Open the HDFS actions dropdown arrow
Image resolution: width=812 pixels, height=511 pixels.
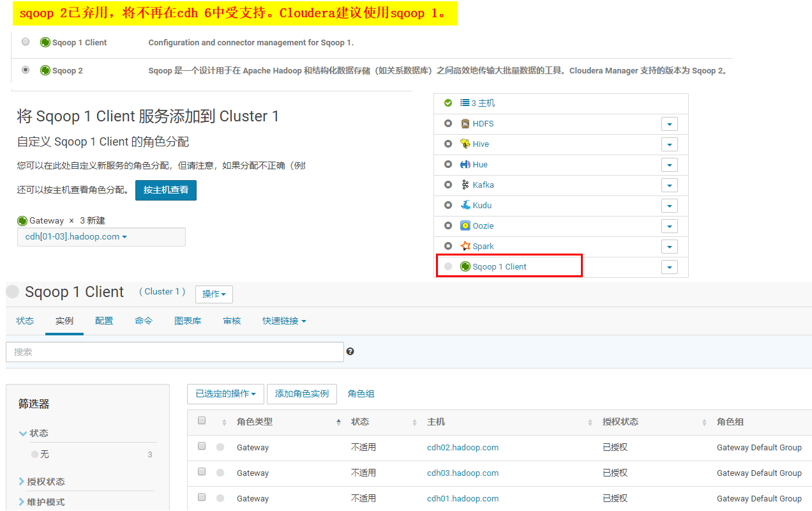(x=669, y=124)
